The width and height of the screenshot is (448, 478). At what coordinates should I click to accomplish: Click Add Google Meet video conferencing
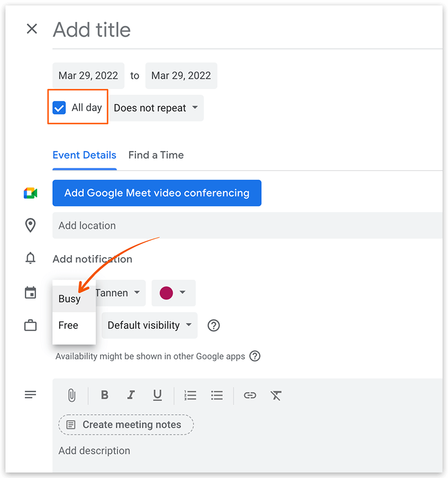pos(157,193)
